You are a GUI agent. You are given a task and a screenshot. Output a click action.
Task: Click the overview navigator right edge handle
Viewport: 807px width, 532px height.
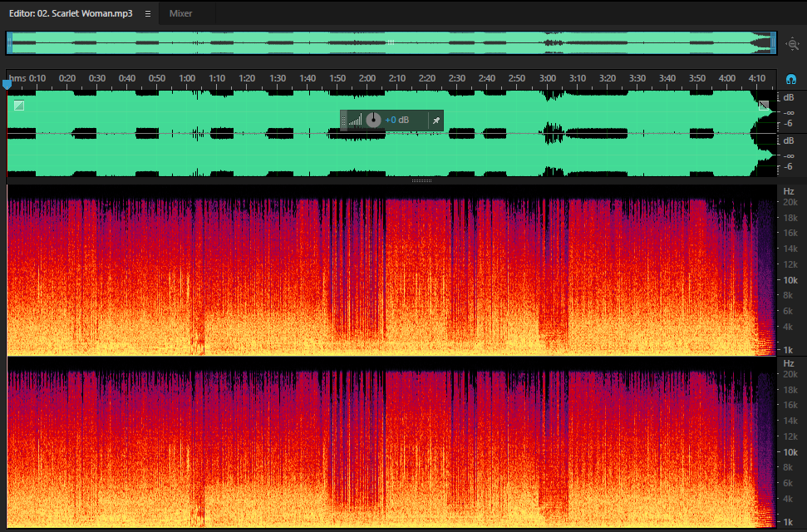point(773,43)
